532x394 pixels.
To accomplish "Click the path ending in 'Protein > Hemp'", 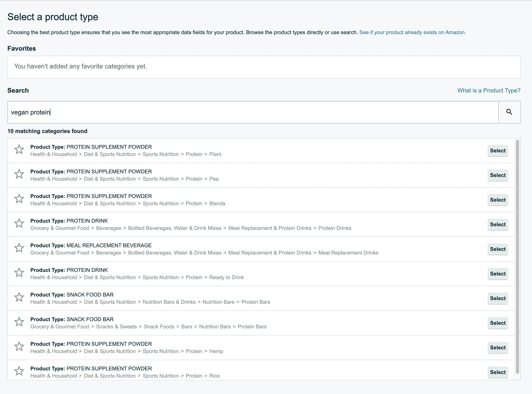I will (127, 351).
